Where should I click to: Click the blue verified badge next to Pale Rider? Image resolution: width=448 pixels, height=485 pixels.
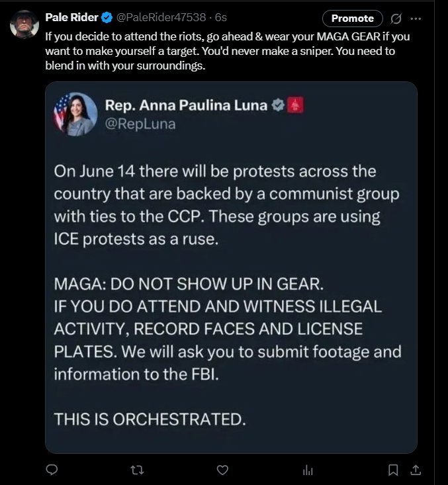click(x=107, y=18)
